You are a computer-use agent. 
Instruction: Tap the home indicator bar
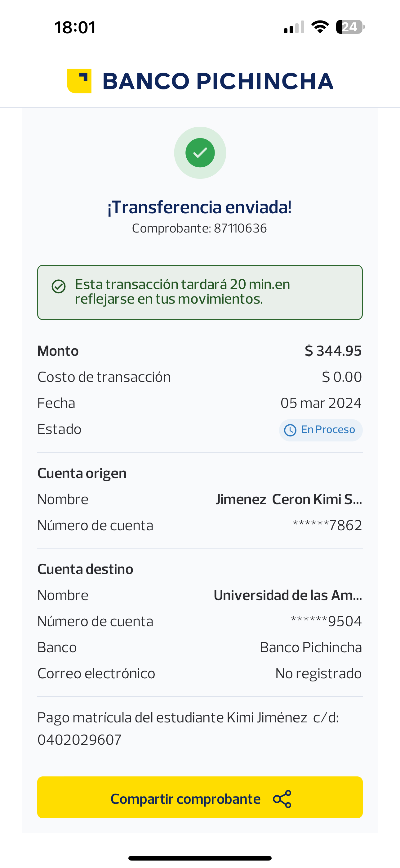tap(200, 858)
